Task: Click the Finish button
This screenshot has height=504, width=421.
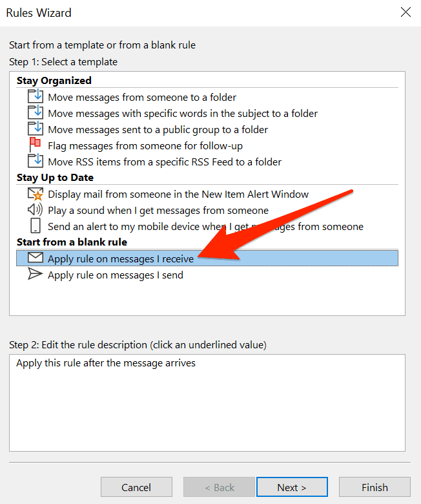Action: coord(375,487)
